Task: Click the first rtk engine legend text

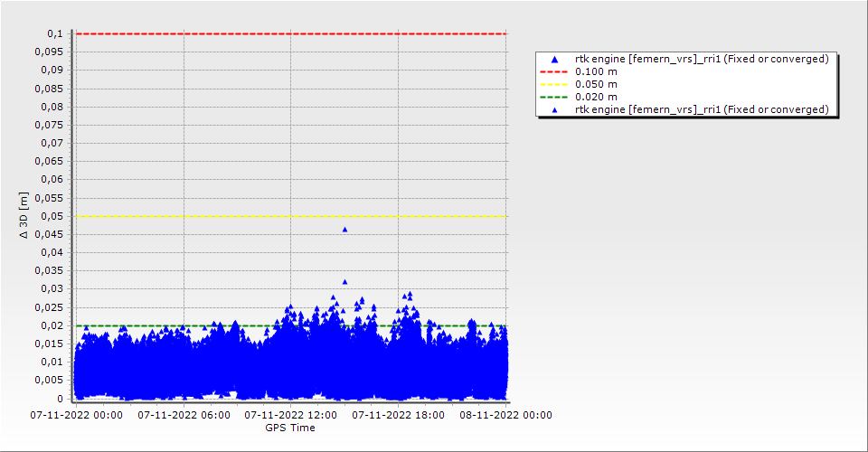Action: [702, 59]
